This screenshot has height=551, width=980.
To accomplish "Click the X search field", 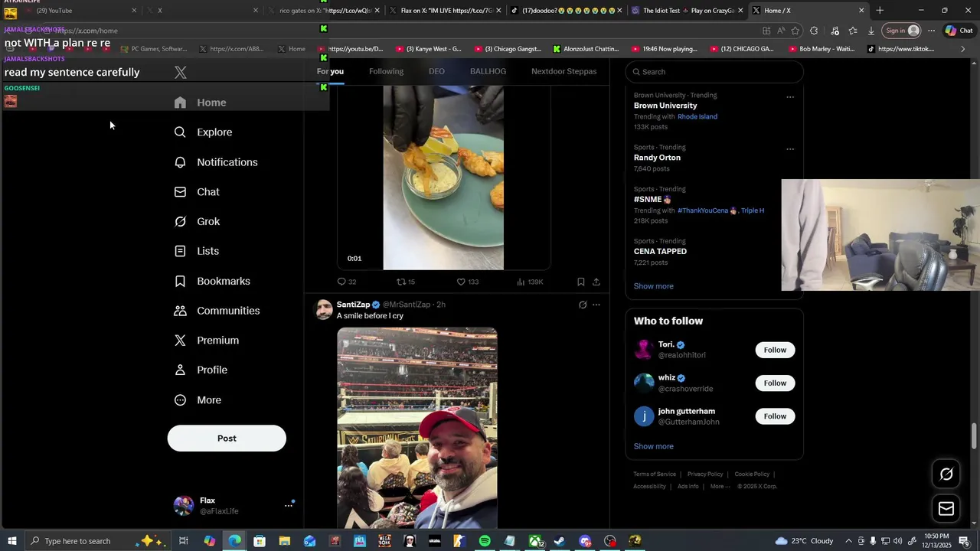I will [714, 72].
